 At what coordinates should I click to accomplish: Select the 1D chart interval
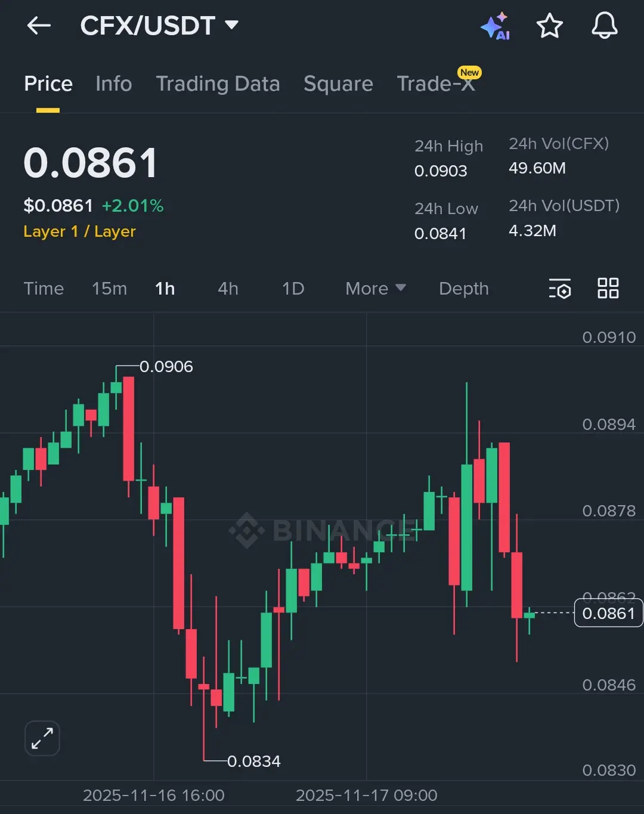(x=293, y=289)
